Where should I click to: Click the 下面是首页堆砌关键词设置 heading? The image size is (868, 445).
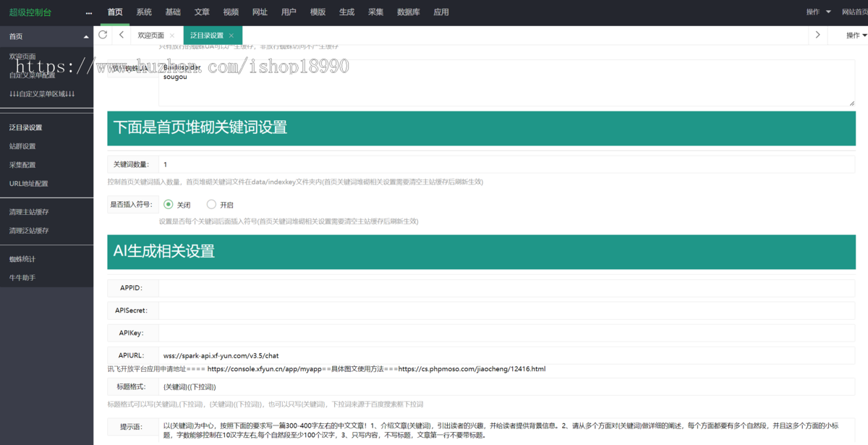[200, 127]
